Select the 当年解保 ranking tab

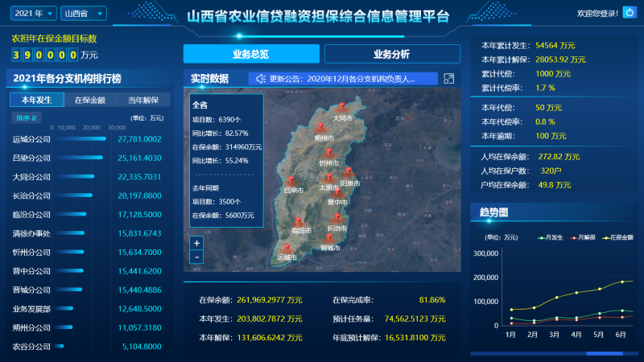point(143,100)
